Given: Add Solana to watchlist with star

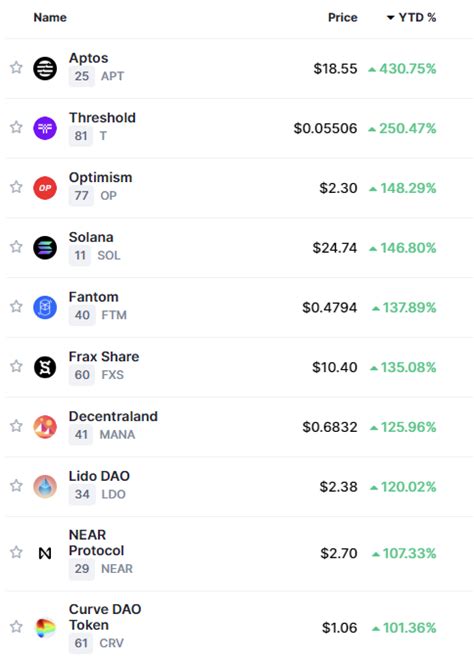Looking at the screenshot, I should coord(16,247).
